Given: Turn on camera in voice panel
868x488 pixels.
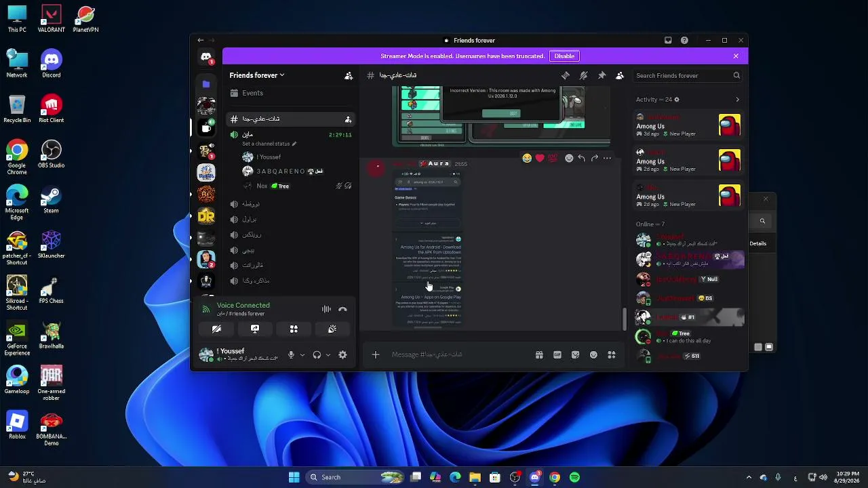Looking at the screenshot, I should pos(216,329).
